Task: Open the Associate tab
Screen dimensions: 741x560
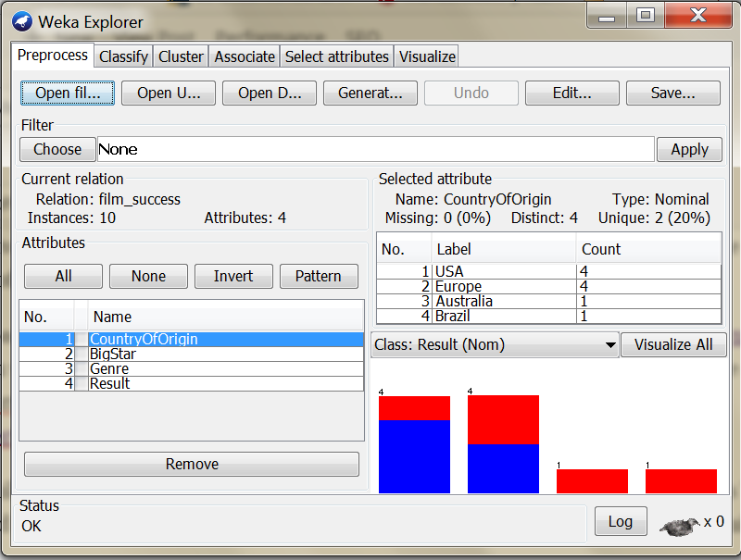Action: [x=245, y=56]
